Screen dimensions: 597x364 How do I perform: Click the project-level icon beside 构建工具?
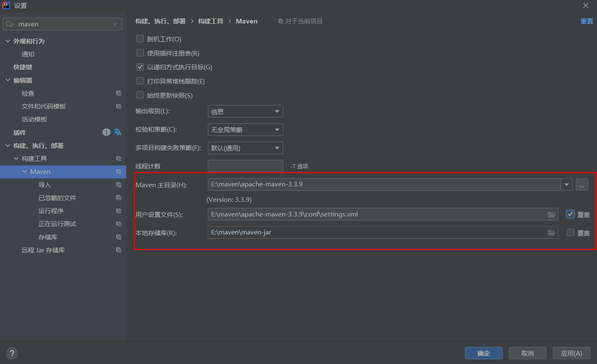tap(119, 158)
